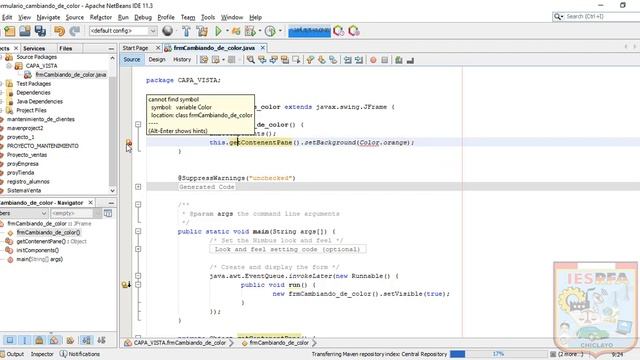Image resolution: width=640 pixels, height=360 pixels.
Task: Close the frmCambiando_de_color.java tab
Action: [x=263, y=48]
